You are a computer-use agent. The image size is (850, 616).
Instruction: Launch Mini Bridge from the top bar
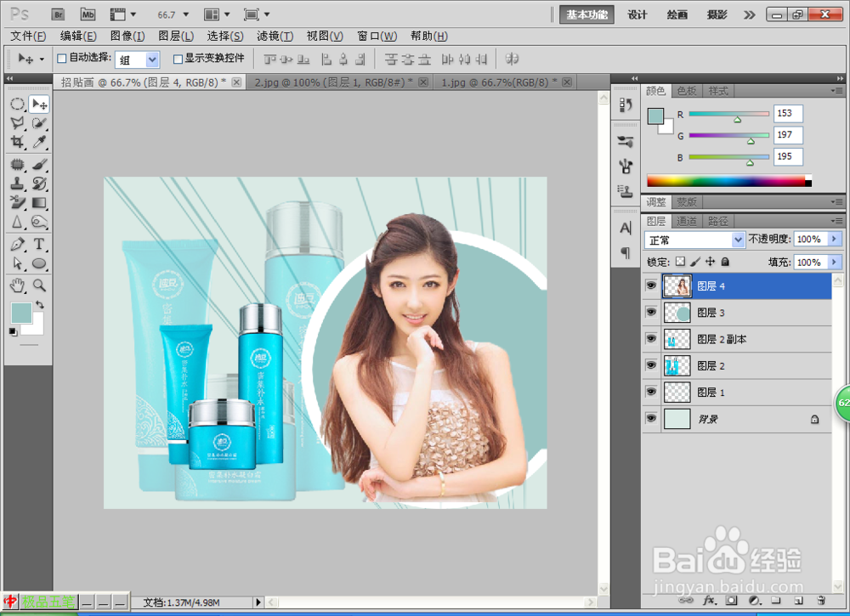tap(88, 14)
